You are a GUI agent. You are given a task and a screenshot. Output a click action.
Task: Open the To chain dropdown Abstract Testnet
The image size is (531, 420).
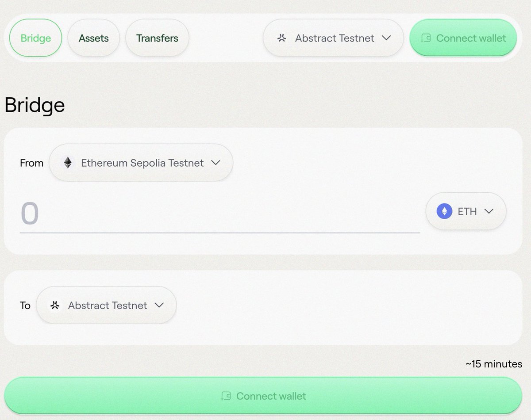tap(106, 305)
